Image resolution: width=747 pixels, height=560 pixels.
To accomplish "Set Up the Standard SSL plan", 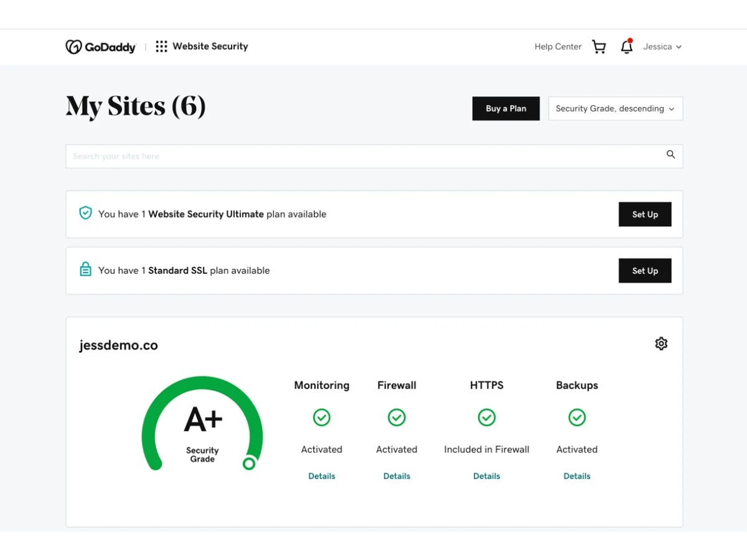I will 645,271.
